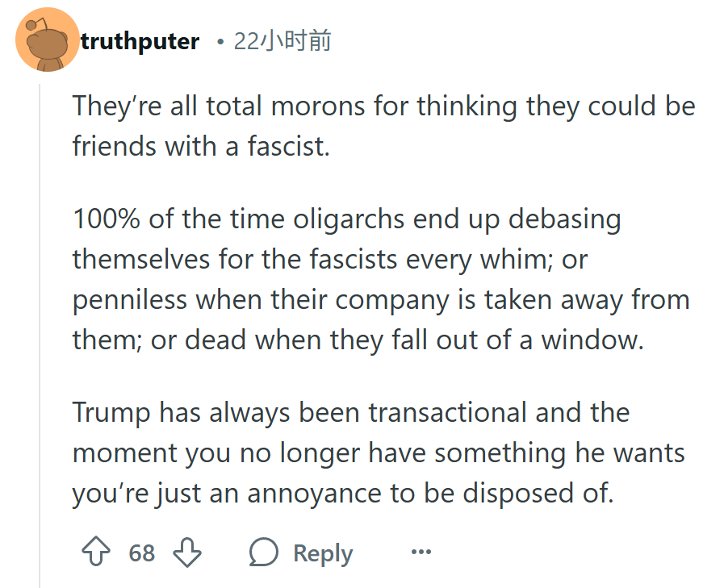Downvote truthputer's comment
Screen dimensions: 724x588
[x=186, y=553]
